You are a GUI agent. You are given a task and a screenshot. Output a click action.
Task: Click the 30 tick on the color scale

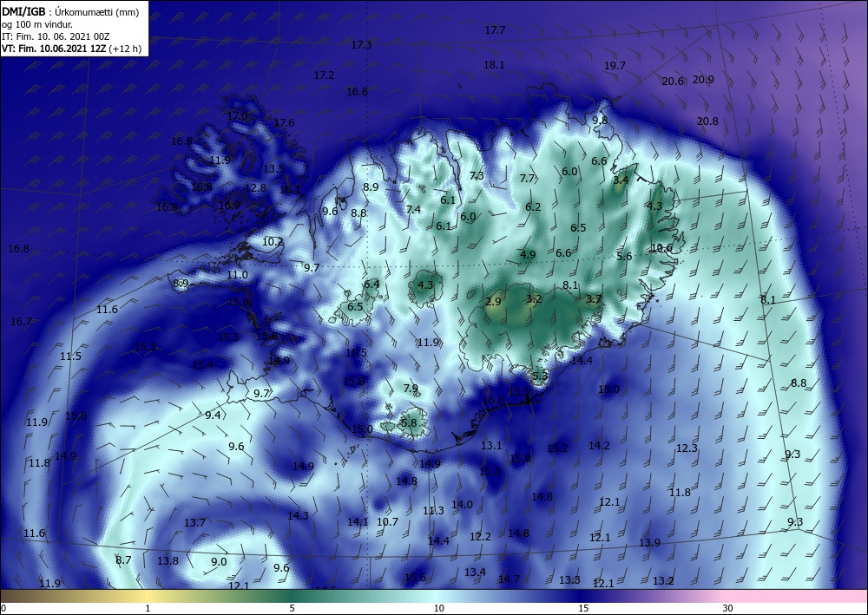point(728,608)
